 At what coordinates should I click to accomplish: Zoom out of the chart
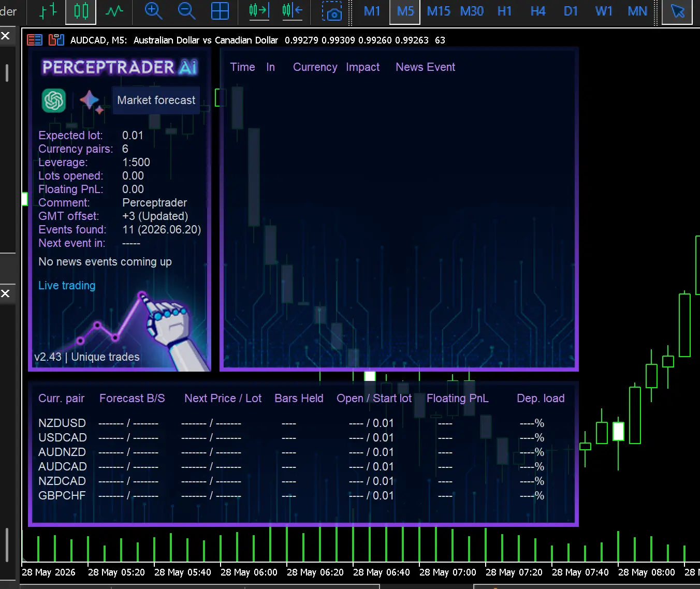[186, 11]
